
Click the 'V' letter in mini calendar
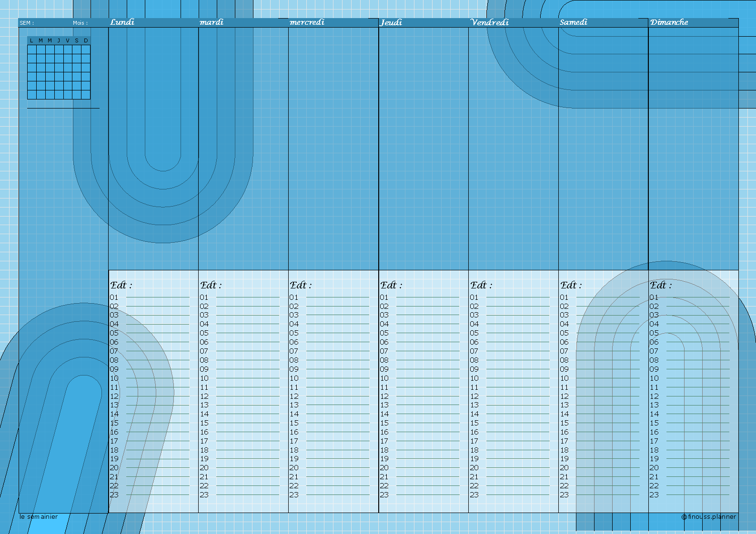[x=68, y=41]
